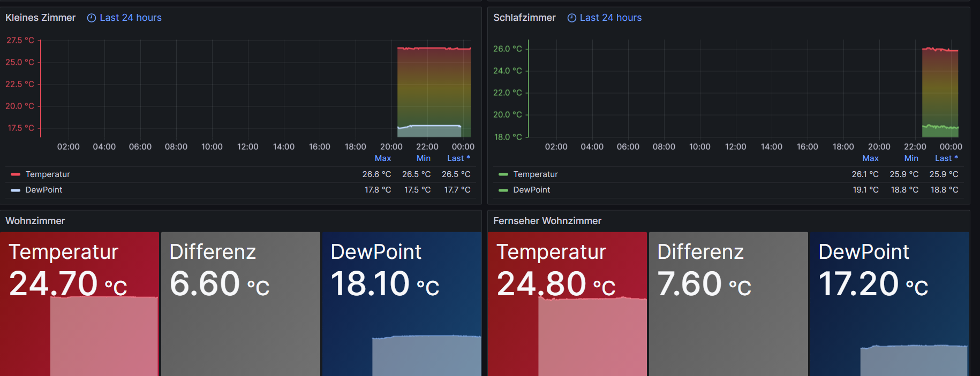This screenshot has width=980, height=376.
Task: Sort Kleines Zimmer legend by Last * column
Action: 459,158
